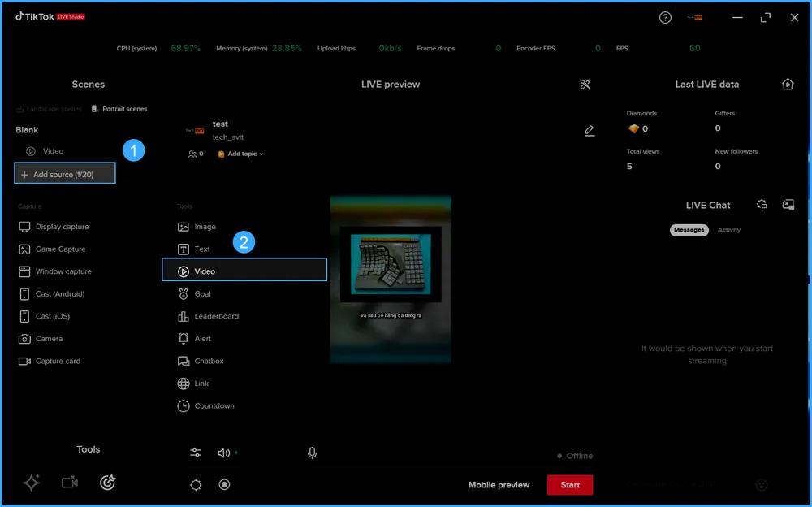Mute the speaker audio

click(x=224, y=453)
